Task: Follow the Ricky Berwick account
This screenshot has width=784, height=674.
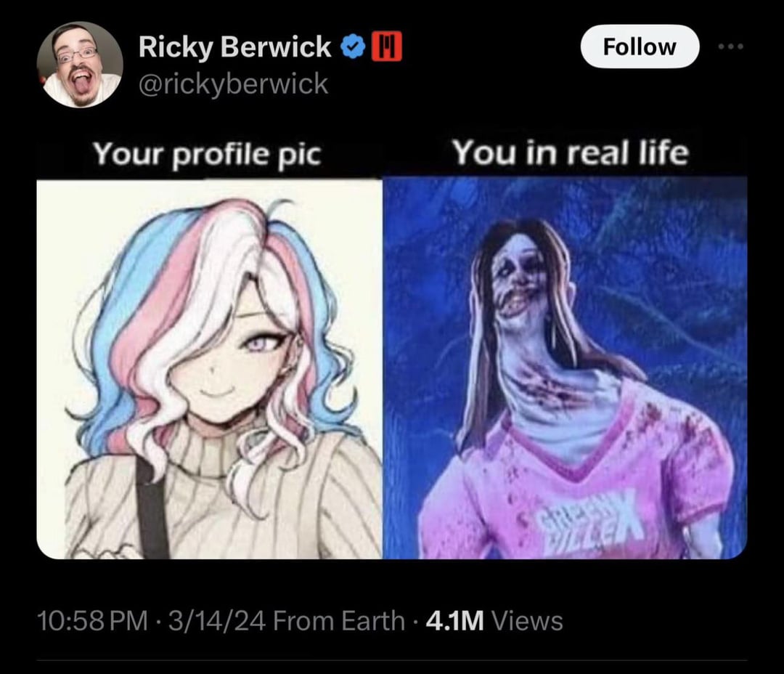Action: point(640,46)
